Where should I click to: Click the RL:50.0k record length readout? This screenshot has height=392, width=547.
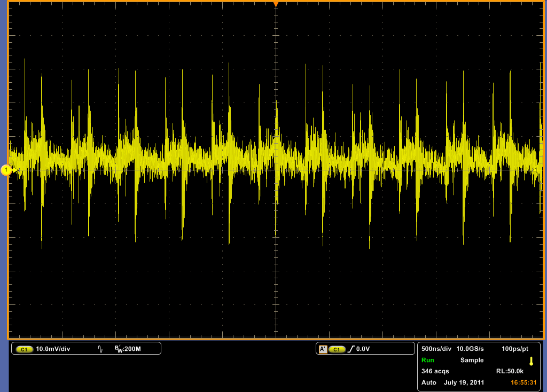510,371
